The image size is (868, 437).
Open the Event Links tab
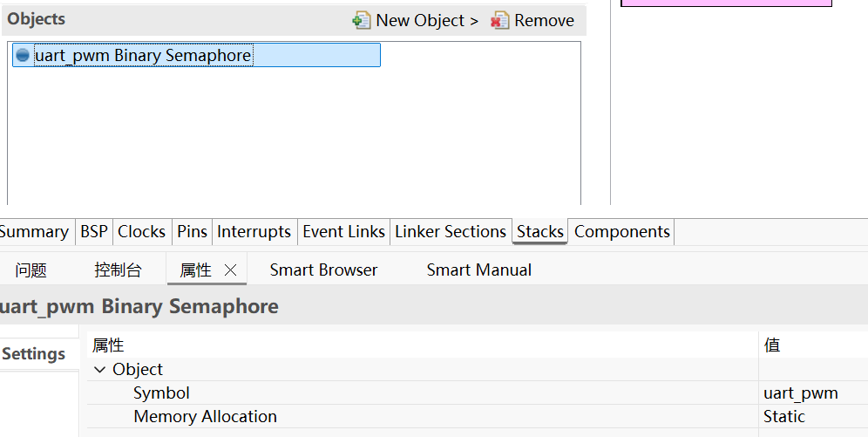[x=343, y=232]
